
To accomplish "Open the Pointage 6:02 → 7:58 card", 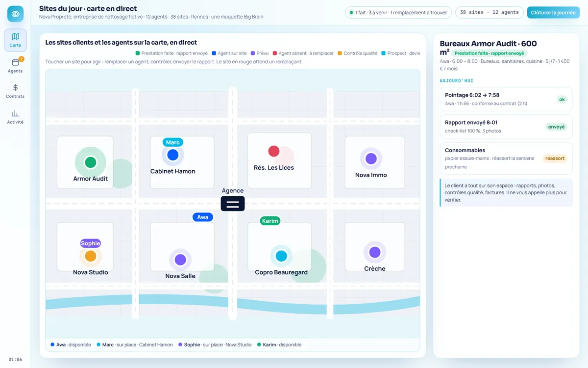I will pyautogui.click(x=506, y=99).
